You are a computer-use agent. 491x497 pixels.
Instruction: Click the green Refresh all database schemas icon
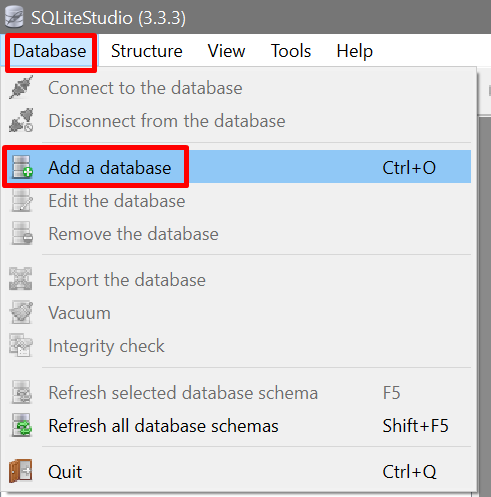(22, 425)
